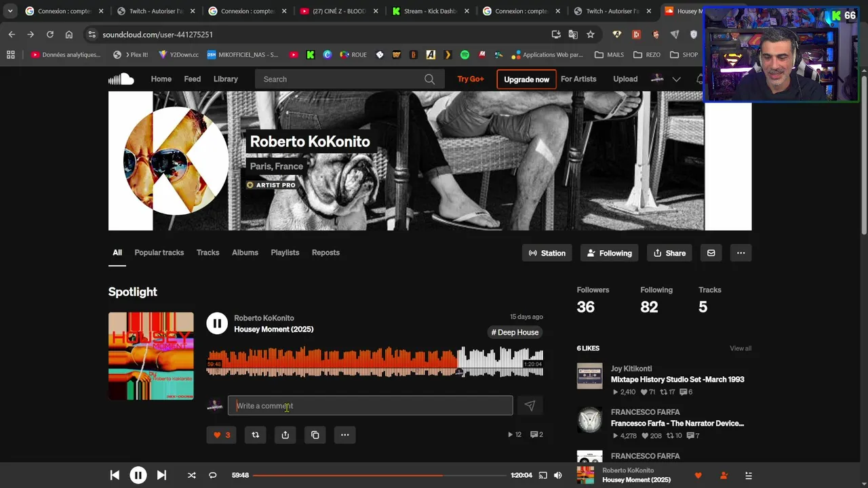Go to Feed in SoundCloud nav
This screenshot has height=488, width=868.
pyautogui.click(x=193, y=79)
